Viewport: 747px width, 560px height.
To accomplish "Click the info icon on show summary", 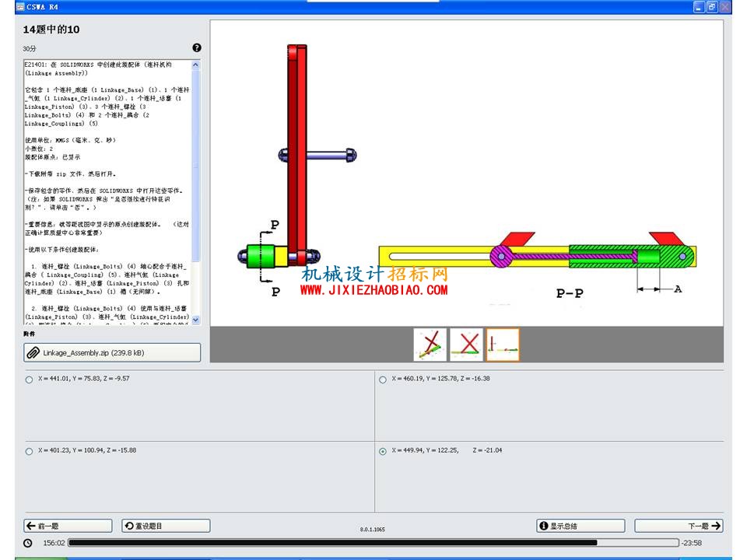I will (x=544, y=526).
